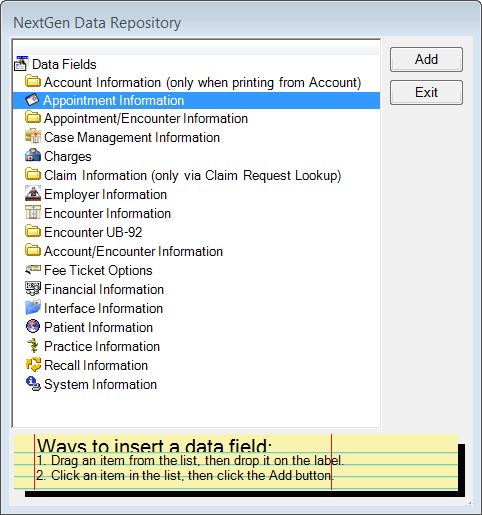Select Appointment/Encounter Information entry
The image size is (482, 515).
pos(146,118)
